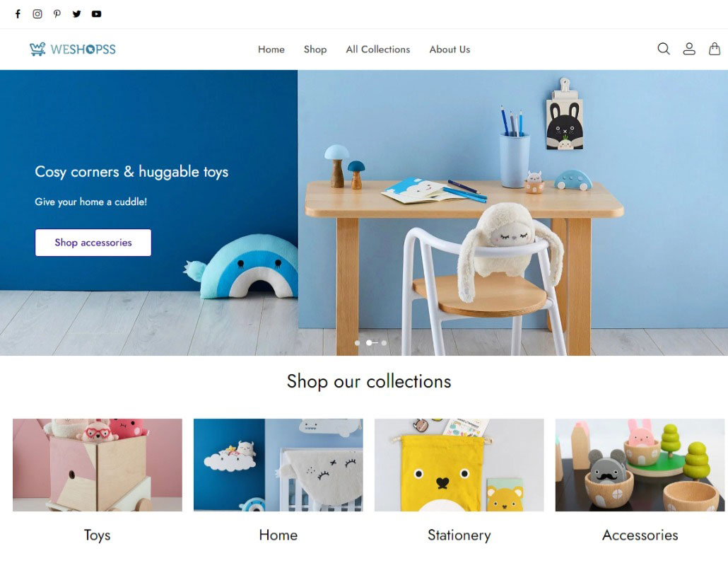Viewport: 728px width, 580px height.
Task: Navigate to About Us page
Action: coord(450,50)
